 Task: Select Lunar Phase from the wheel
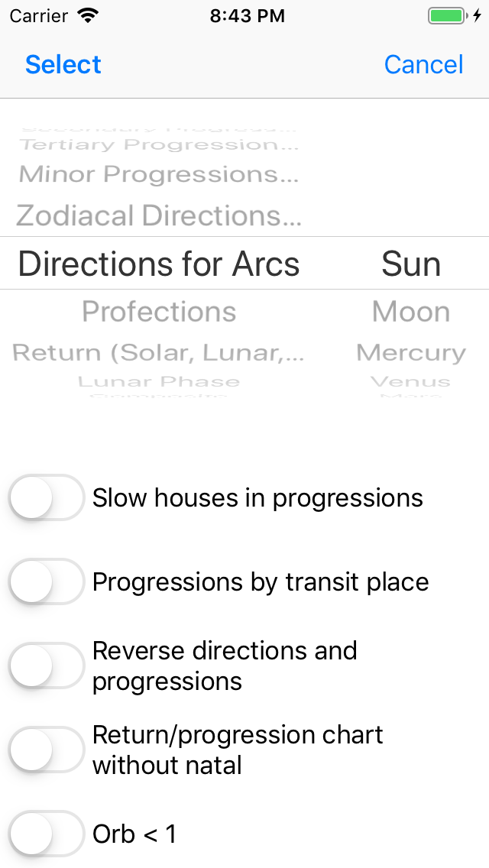pos(159,381)
